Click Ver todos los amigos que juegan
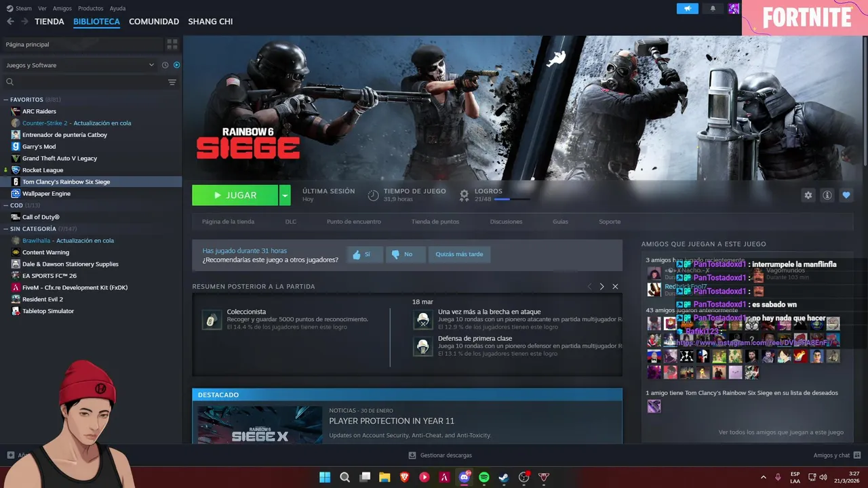Image resolution: width=868 pixels, height=488 pixels. (781, 432)
